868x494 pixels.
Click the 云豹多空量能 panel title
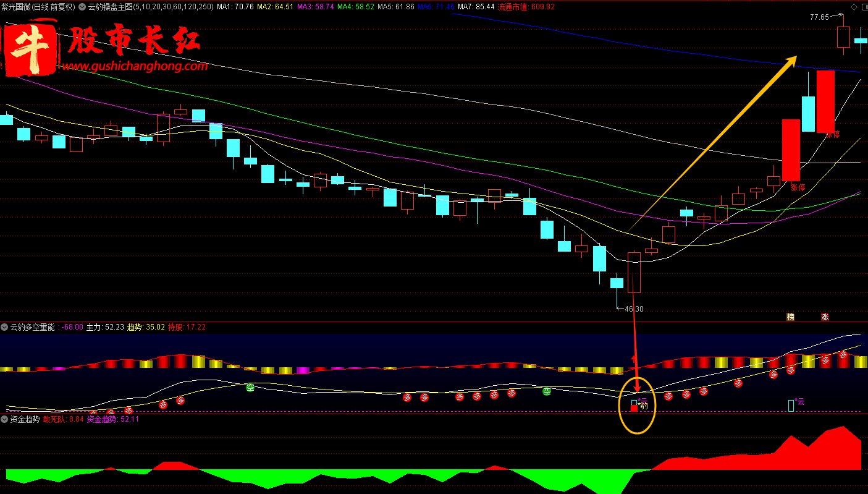[32, 327]
